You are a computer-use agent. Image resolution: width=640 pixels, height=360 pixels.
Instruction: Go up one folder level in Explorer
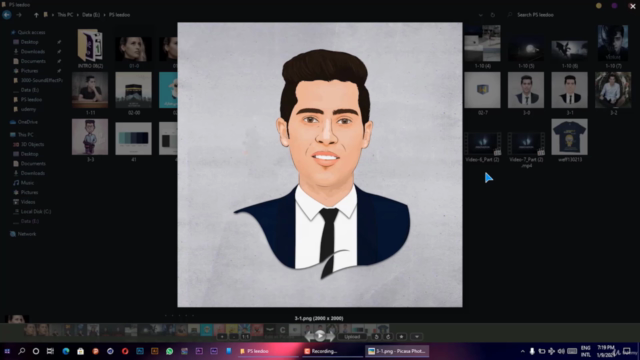point(36,15)
